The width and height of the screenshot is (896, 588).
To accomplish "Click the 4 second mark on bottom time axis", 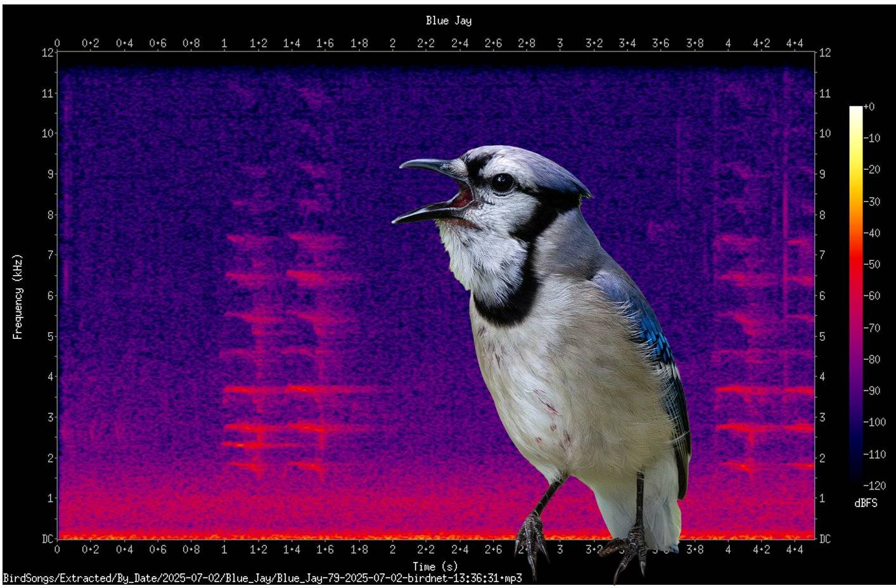I will click(x=728, y=550).
